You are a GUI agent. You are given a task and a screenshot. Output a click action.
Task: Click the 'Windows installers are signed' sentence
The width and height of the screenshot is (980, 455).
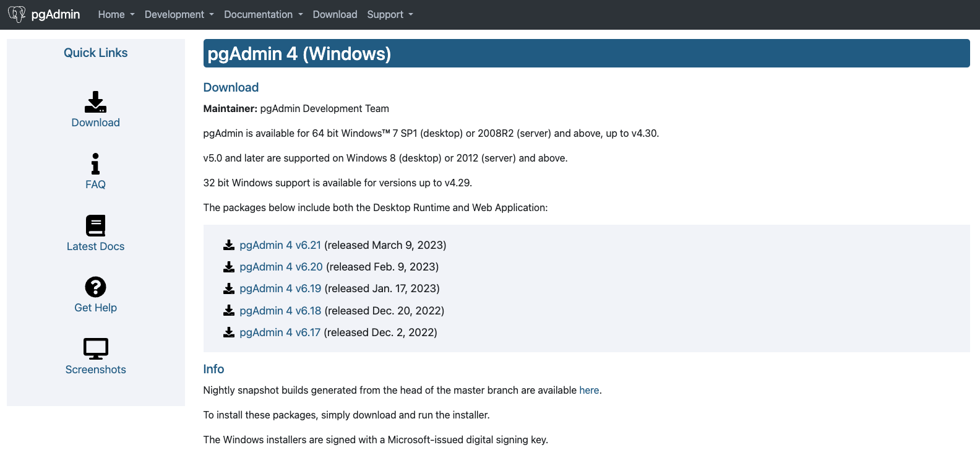pyautogui.click(x=376, y=440)
